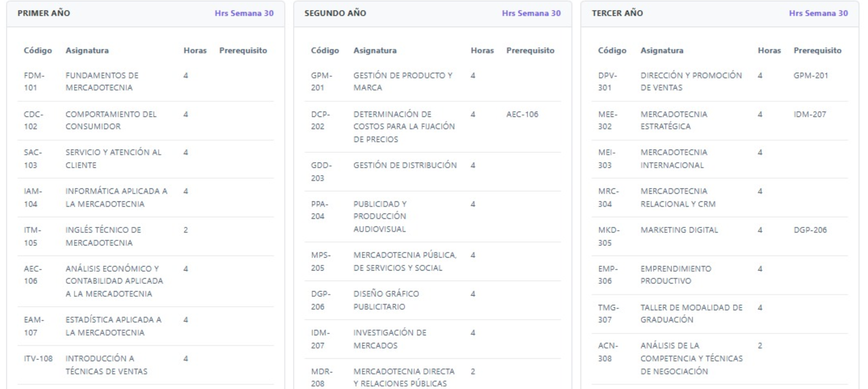Click prerequisite GPM-201 for DPV-301
The height and width of the screenshot is (389, 868).
(x=810, y=75)
